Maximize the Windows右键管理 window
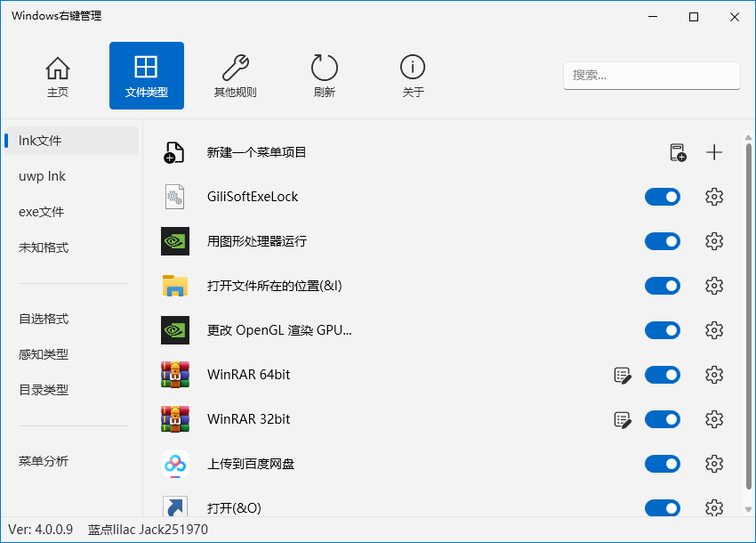 [x=694, y=17]
